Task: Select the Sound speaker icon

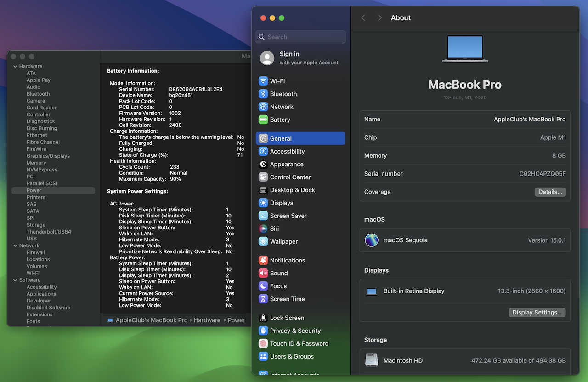Action: click(263, 273)
